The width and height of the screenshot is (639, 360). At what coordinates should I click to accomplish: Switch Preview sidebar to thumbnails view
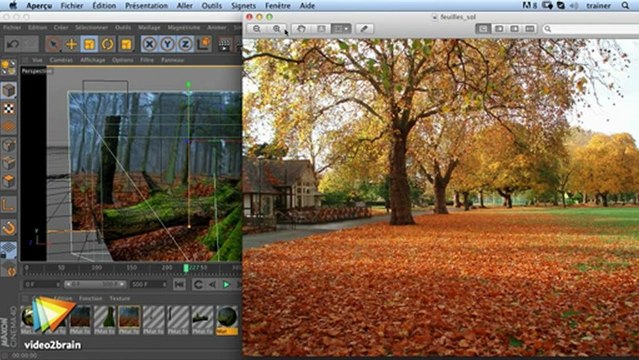(x=498, y=29)
